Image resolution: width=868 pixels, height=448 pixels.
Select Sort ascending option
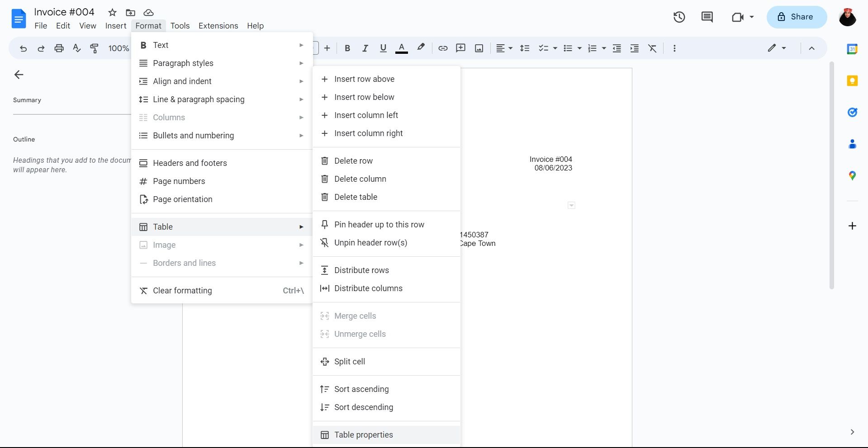(386, 389)
